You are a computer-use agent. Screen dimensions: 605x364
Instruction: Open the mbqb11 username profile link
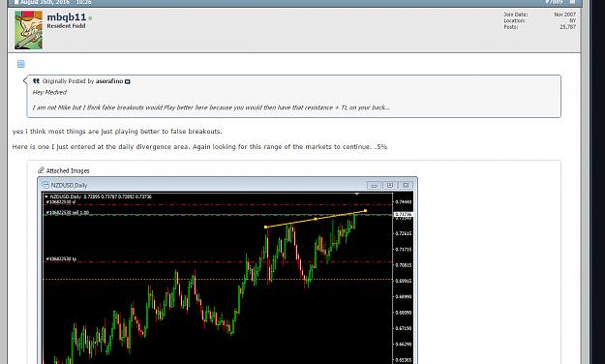67,17
